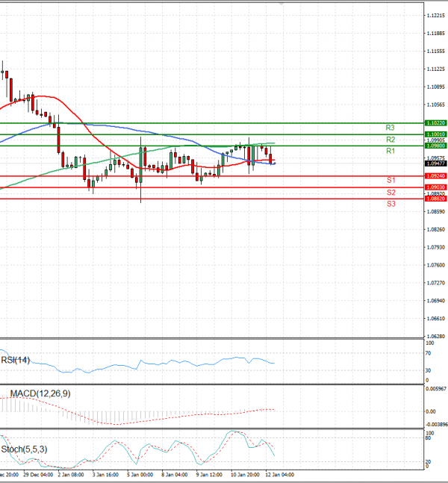Click the 1.10565 price axis value
The height and width of the screenshot is (483, 448).
pos(435,105)
